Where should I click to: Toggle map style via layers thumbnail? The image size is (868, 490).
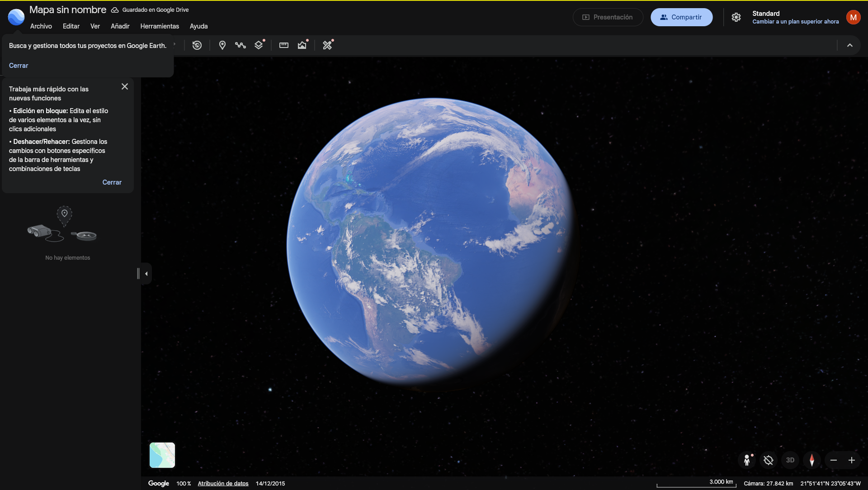[162, 455]
